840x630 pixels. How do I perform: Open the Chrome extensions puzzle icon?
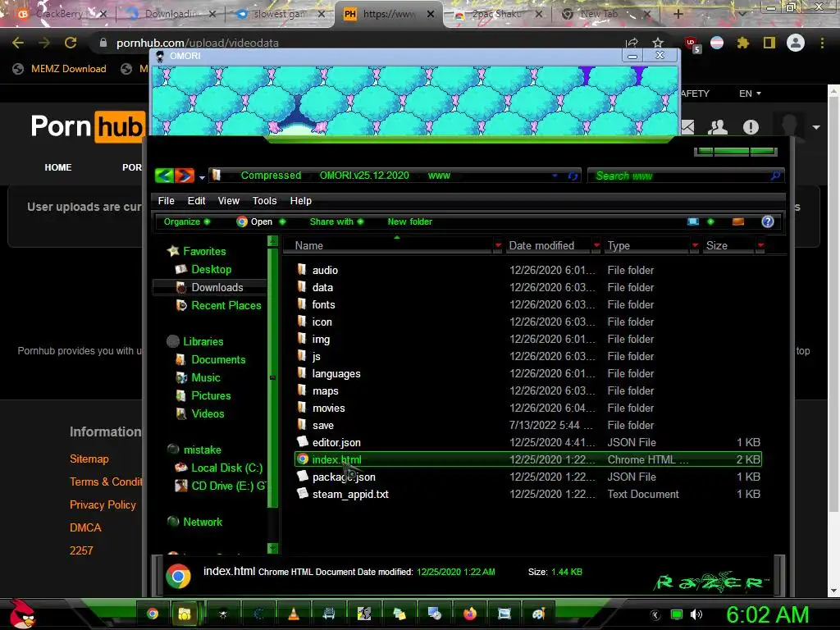(x=742, y=43)
